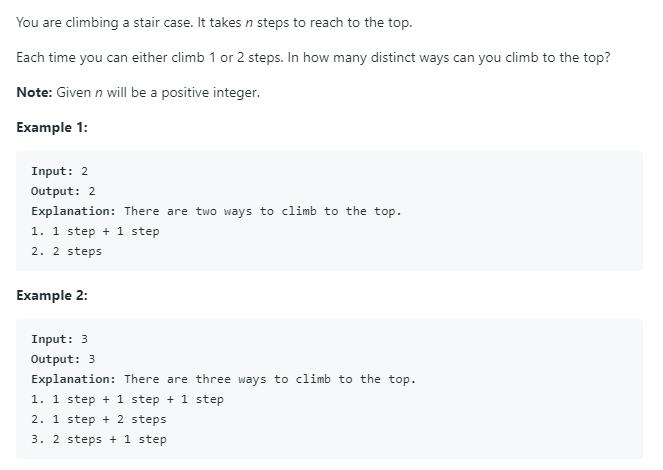Click 'Input: 3' in second code block

tap(60, 339)
